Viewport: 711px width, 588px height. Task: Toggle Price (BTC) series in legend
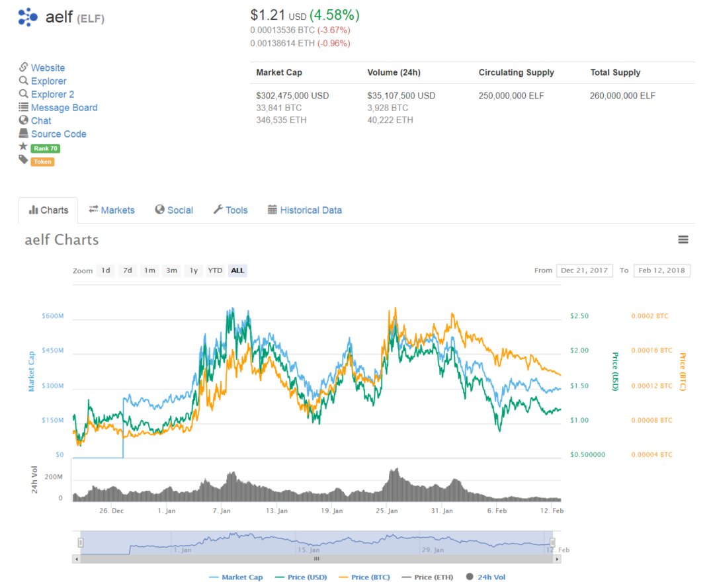(x=364, y=577)
